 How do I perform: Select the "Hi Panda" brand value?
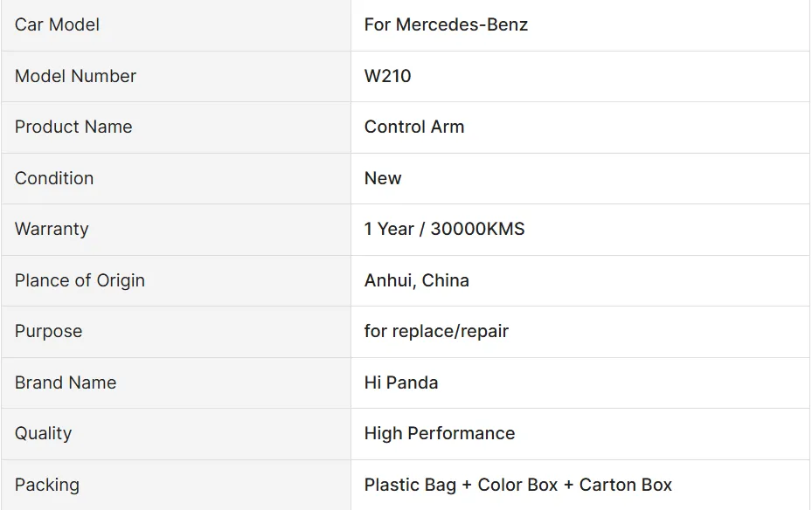click(401, 382)
